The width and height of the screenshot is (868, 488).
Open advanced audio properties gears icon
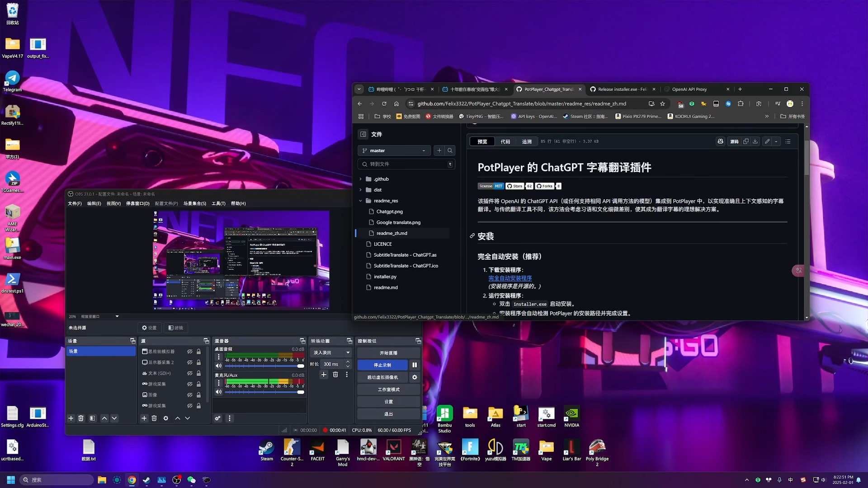(x=217, y=418)
